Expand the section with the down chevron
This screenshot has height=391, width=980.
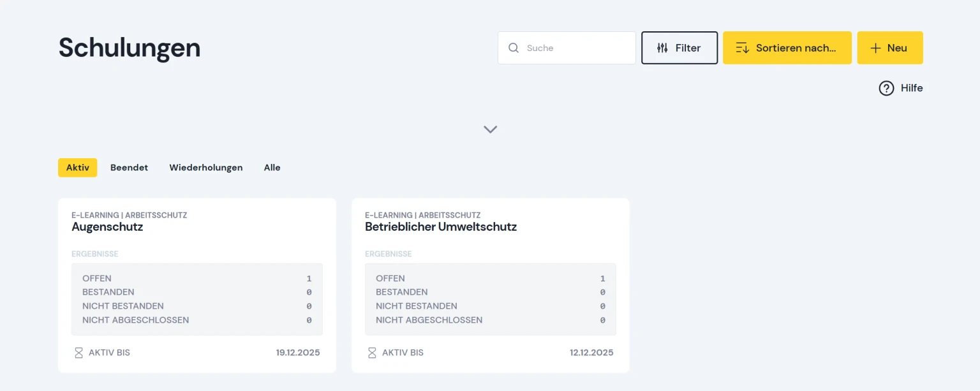pos(490,129)
